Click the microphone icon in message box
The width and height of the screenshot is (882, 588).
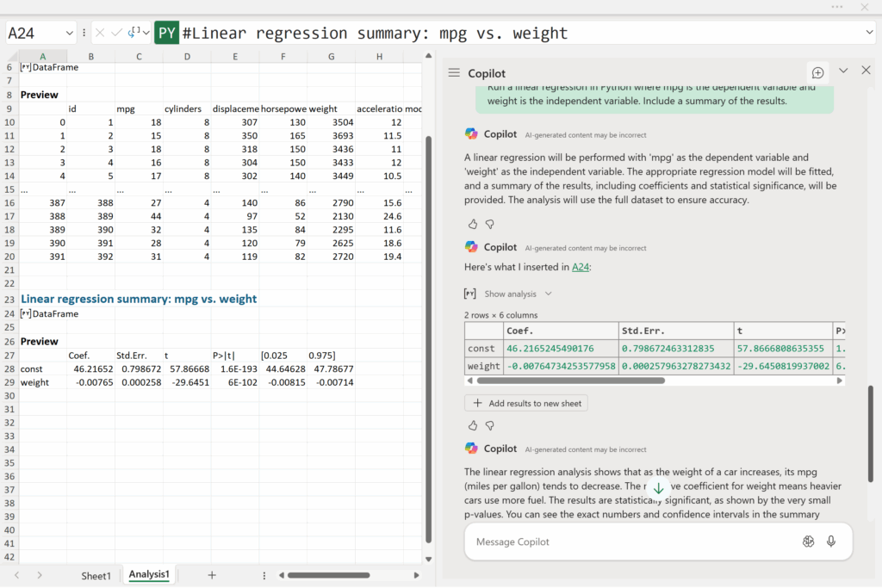(x=831, y=542)
